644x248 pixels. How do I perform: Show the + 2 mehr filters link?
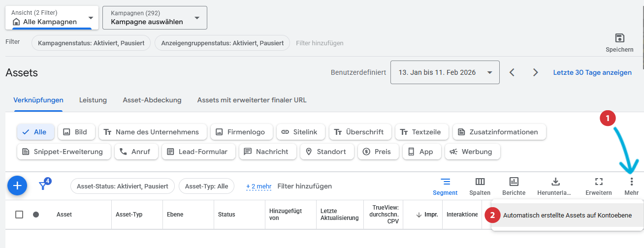click(x=258, y=186)
